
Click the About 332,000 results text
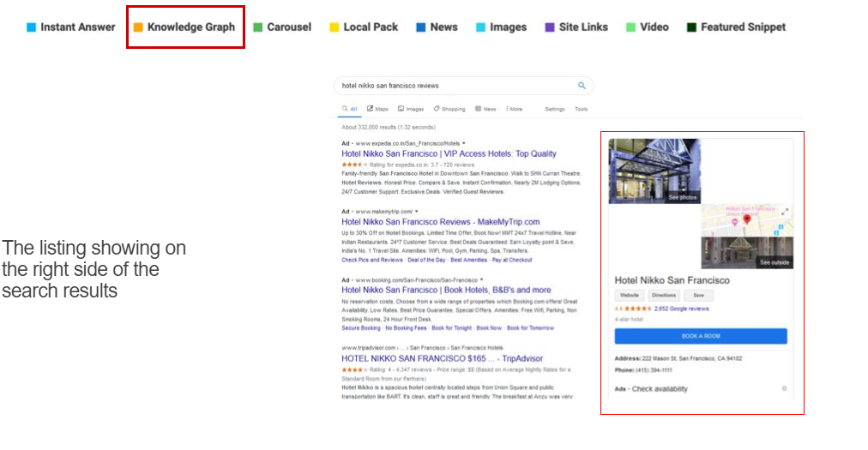(389, 128)
